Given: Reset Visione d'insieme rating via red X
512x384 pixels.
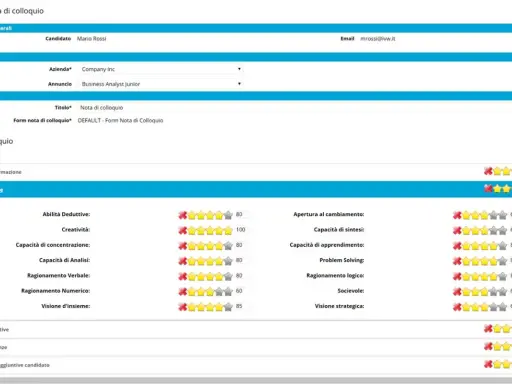Looking at the screenshot, I should pos(183,307).
